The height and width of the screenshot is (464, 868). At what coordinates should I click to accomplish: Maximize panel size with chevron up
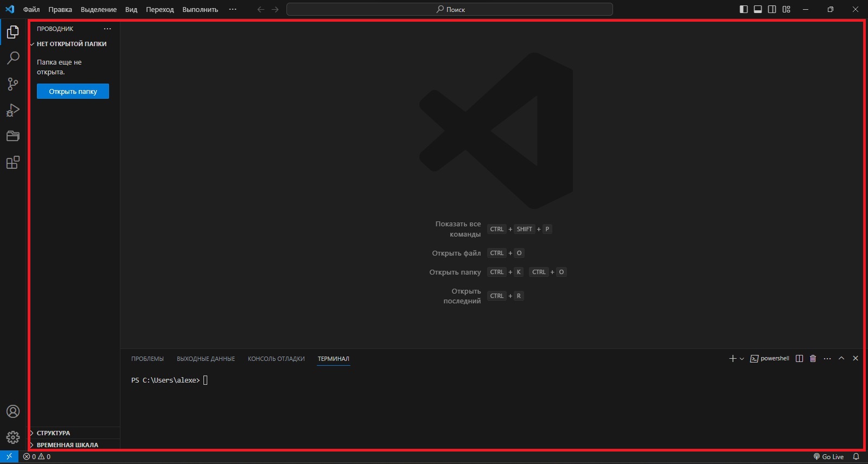click(841, 359)
